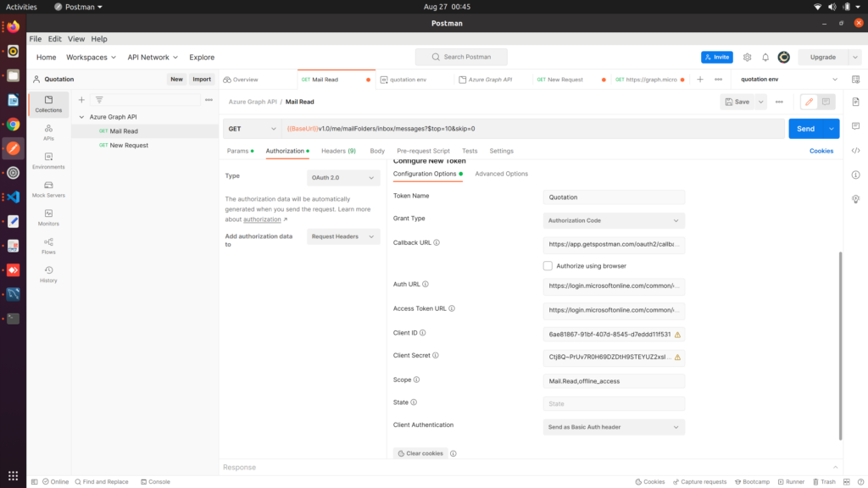Open Visual Studio Code from dock
The height and width of the screenshot is (488, 868).
[x=14, y=197]
